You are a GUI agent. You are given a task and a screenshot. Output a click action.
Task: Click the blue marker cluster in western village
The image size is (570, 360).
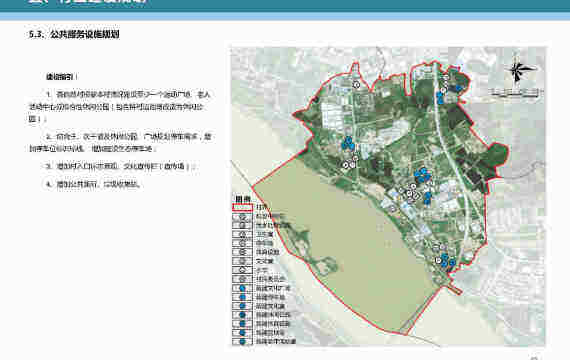[348, 143]
